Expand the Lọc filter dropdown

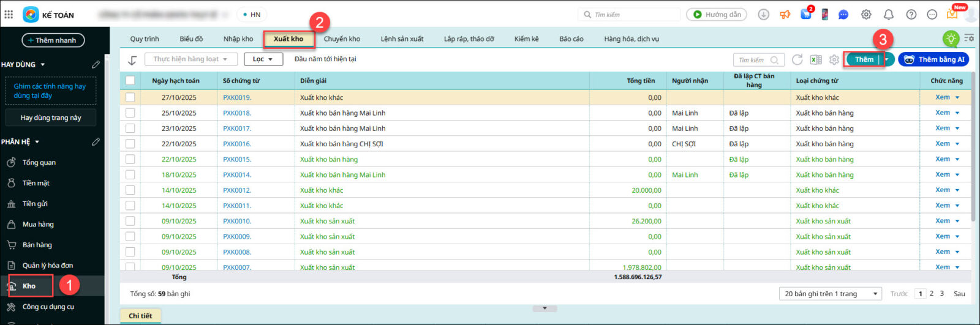[263, 59]
